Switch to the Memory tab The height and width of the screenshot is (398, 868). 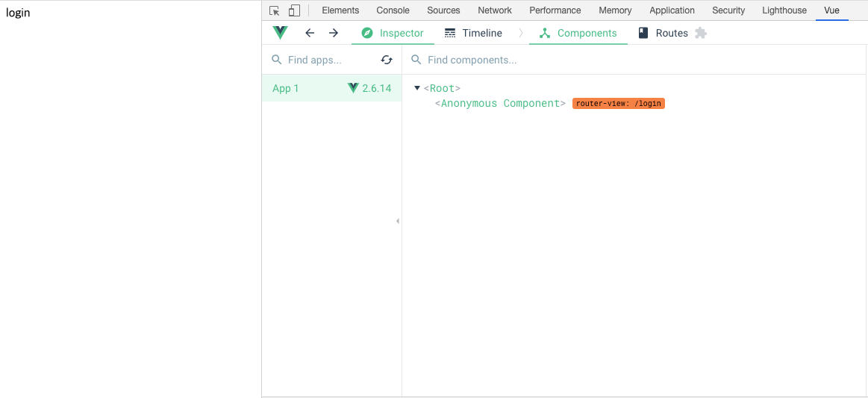(615, 10)
